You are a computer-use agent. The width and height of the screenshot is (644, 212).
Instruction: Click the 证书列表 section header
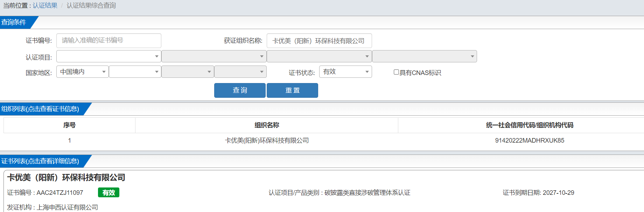40,161
